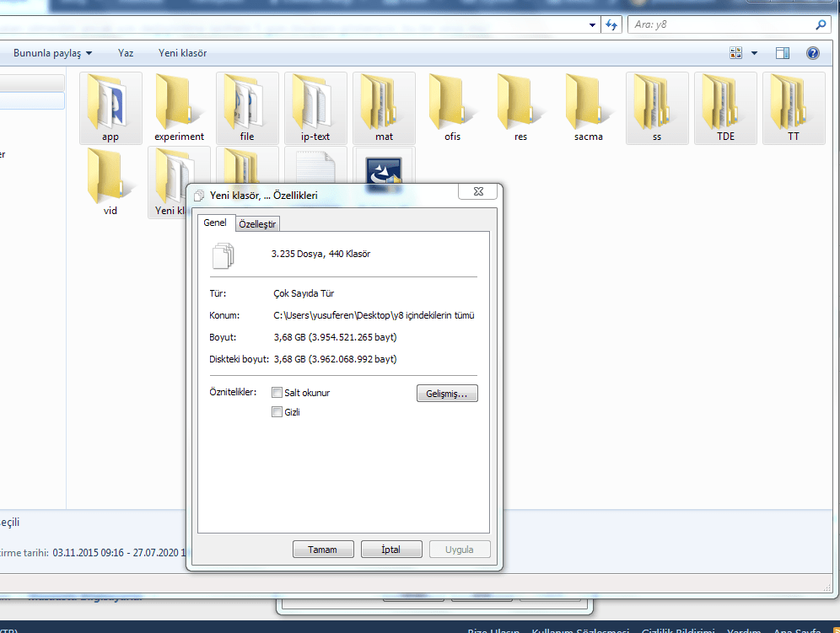840x633 pixels.
Task: Click the Uygula button
Action: coord(460,550)
